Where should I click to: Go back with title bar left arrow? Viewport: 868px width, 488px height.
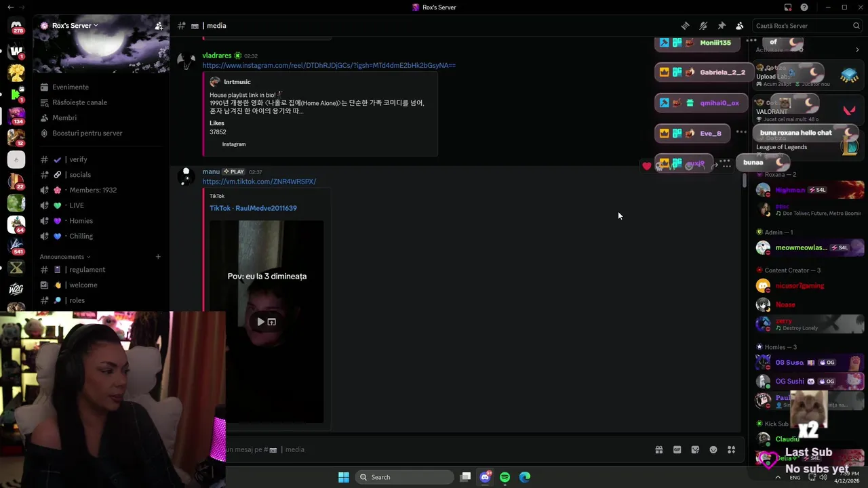[10, 7]
